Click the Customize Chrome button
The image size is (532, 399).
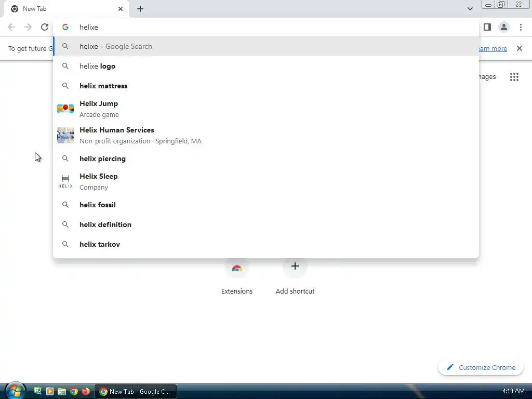[x=481, y=367]
